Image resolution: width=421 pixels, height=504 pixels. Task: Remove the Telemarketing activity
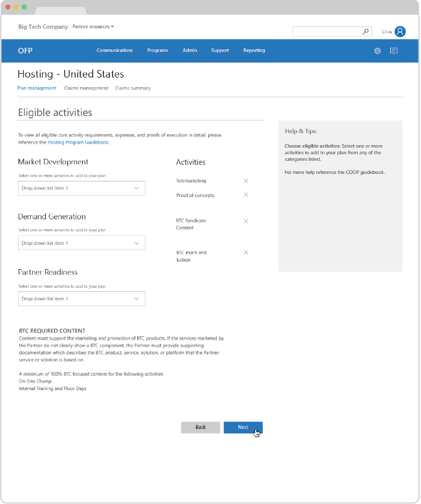click(x=246, y=181)
